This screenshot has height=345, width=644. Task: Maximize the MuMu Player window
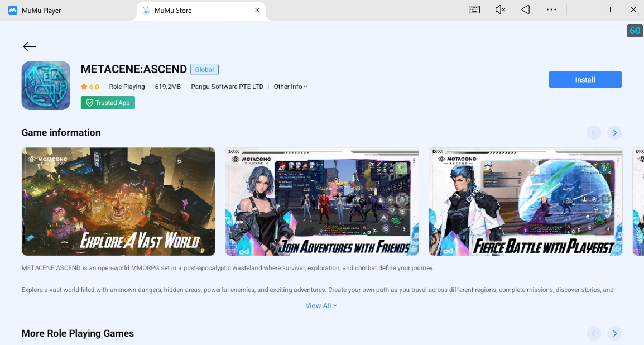[608, 10]
